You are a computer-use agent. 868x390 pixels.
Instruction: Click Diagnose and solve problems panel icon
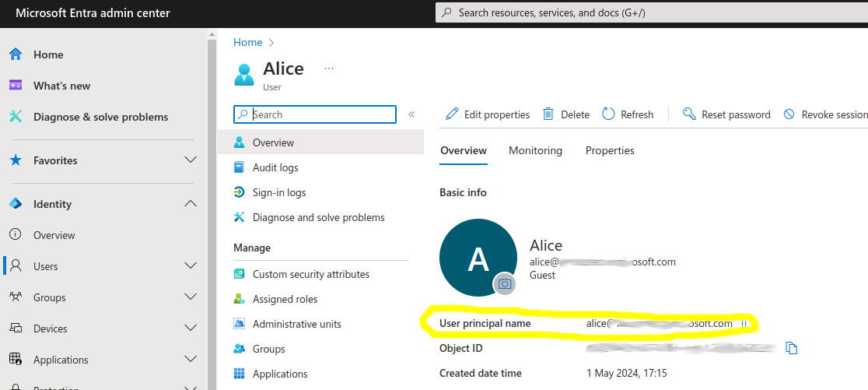pyautogui.click(x=239, y=217)
